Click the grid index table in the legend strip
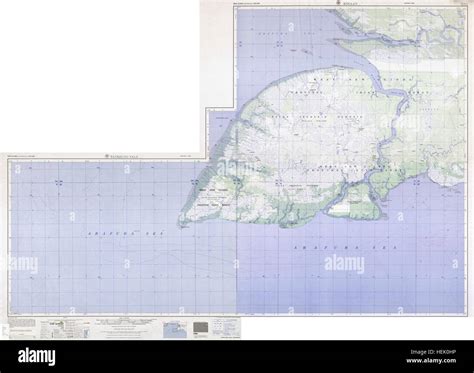 [x=219, y=327]
